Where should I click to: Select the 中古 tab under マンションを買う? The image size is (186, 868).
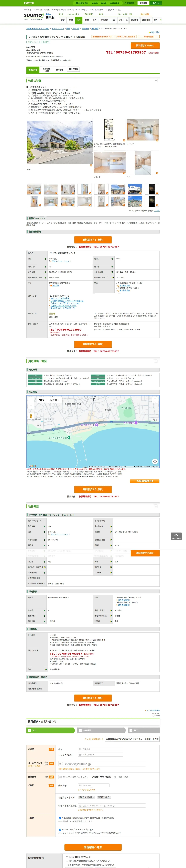point(79,20)
